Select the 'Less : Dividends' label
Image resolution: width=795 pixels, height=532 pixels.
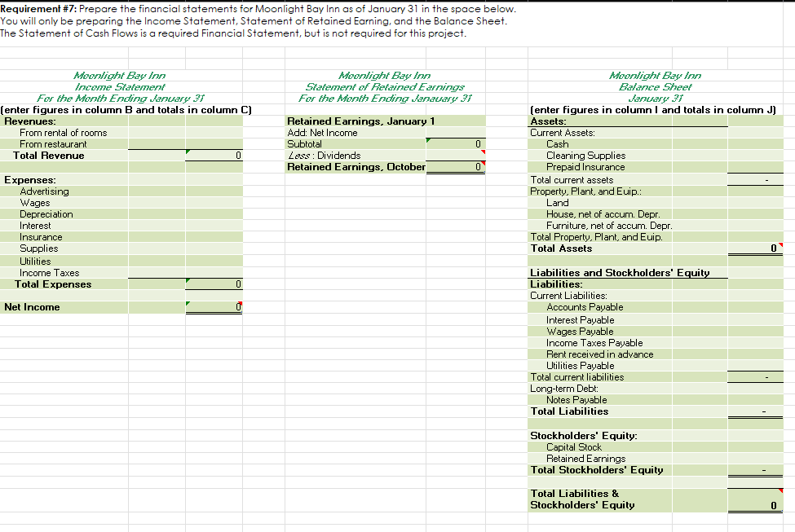pos(324,156)
